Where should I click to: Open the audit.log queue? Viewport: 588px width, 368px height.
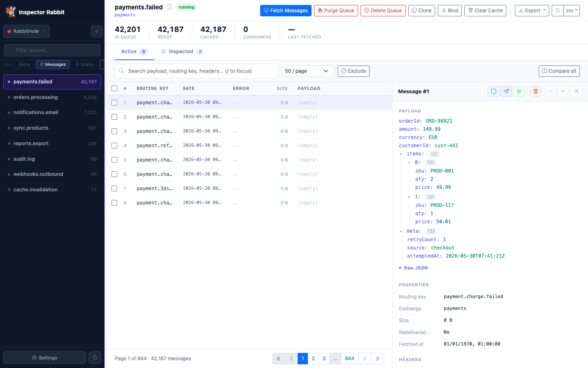[52, 159]
